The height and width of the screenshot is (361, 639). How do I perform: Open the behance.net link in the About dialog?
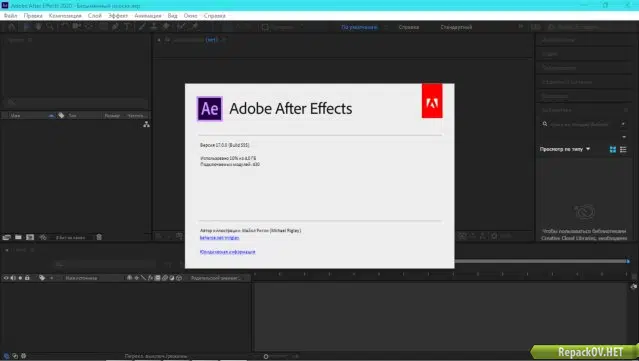click(219, 238)
